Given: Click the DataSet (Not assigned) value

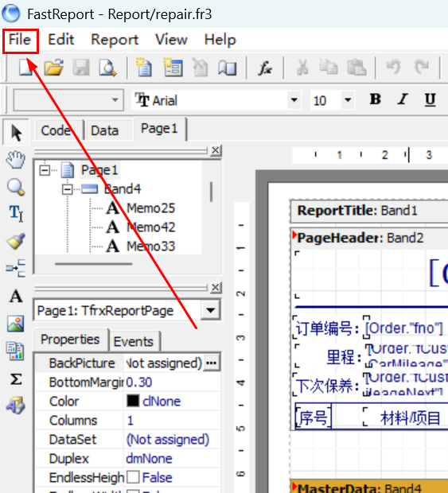Looking at the screenshot, I should click(x=167, y=440).
